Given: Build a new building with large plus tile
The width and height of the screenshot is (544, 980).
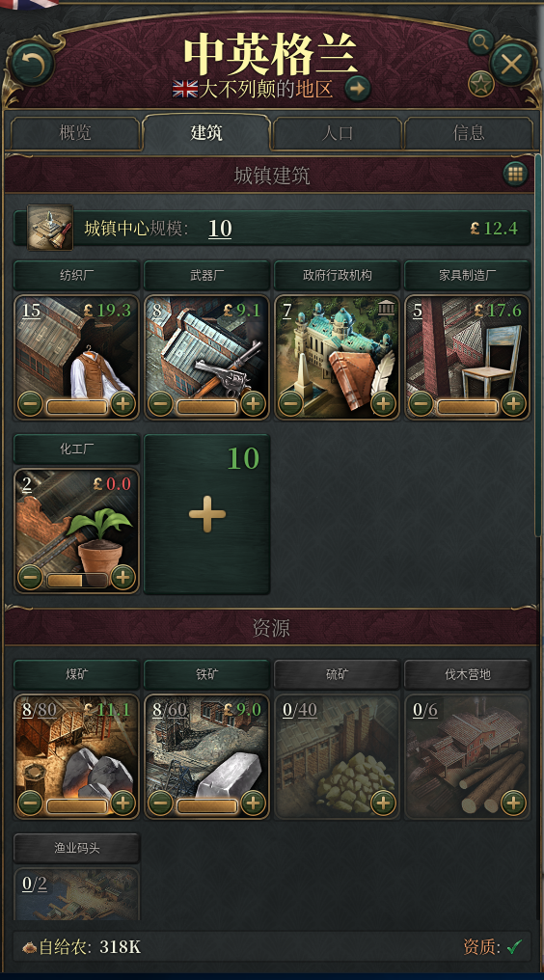Looking at the screenshot, I should click(207, 514).
